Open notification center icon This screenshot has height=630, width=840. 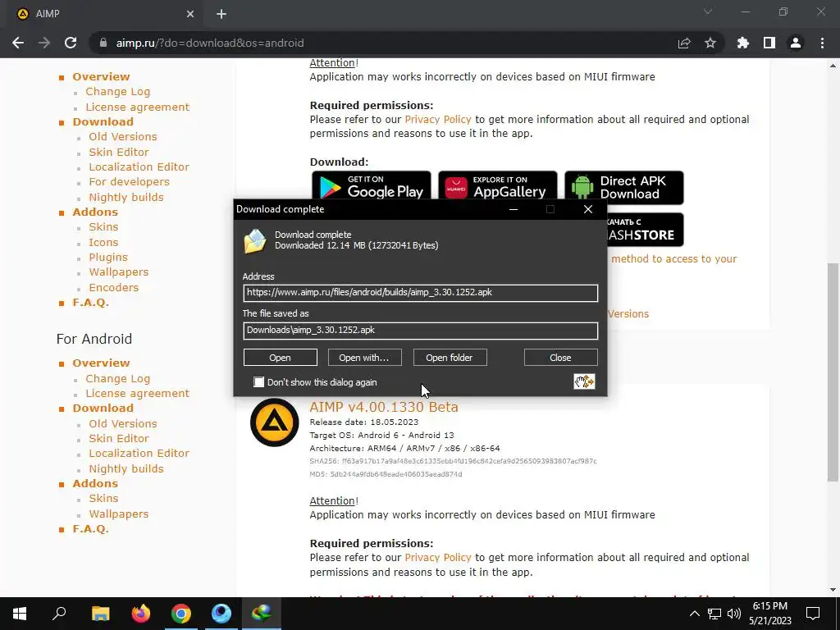point(813,614)
